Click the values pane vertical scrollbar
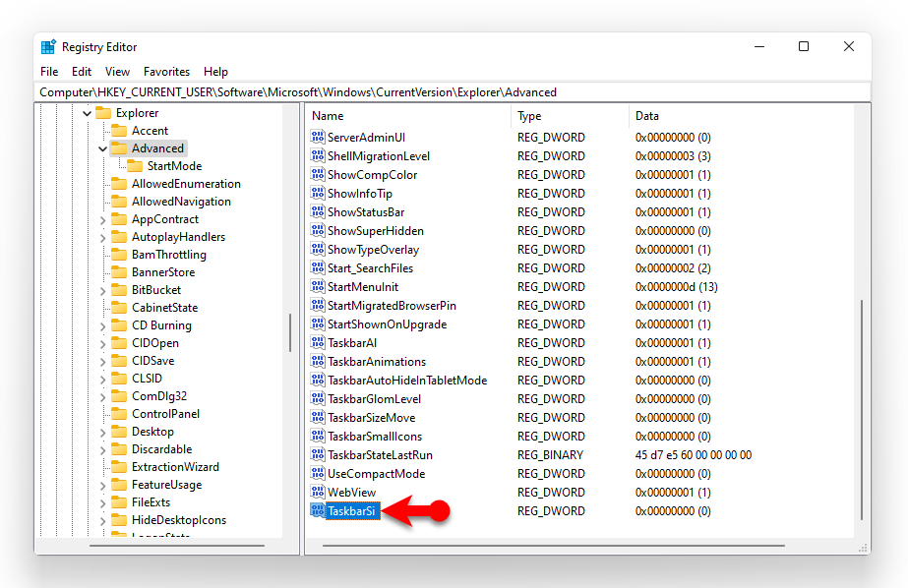 click(862, 409)
